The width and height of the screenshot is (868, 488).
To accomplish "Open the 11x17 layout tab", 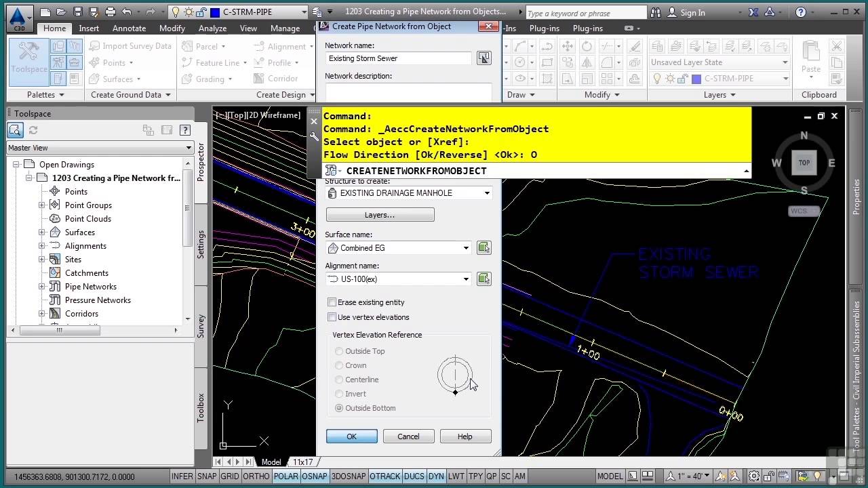I will pos(303,462).
